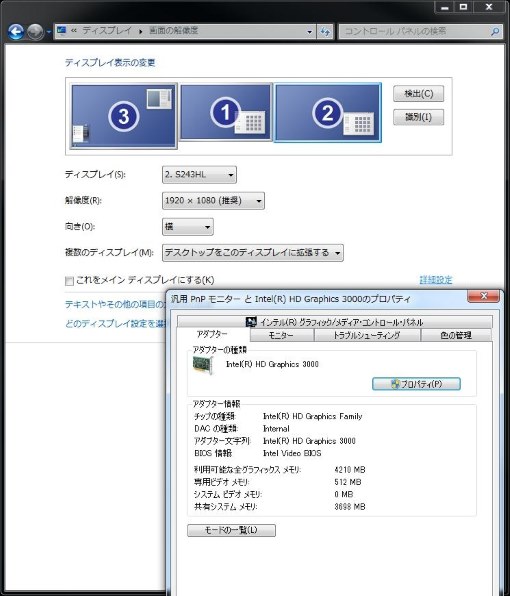Click the 3698 MB value
The width and height of the screenshot is (510, 596).
[350, 507]
